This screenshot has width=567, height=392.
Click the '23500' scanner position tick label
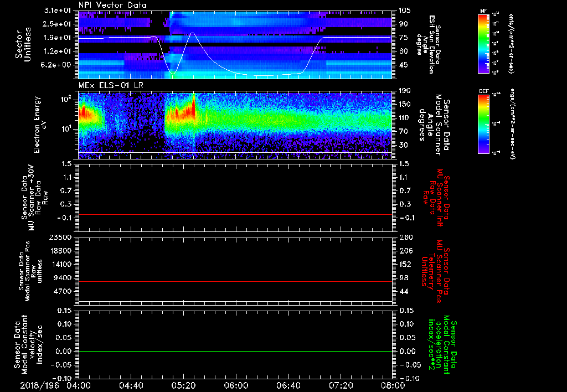pos(61,238)
